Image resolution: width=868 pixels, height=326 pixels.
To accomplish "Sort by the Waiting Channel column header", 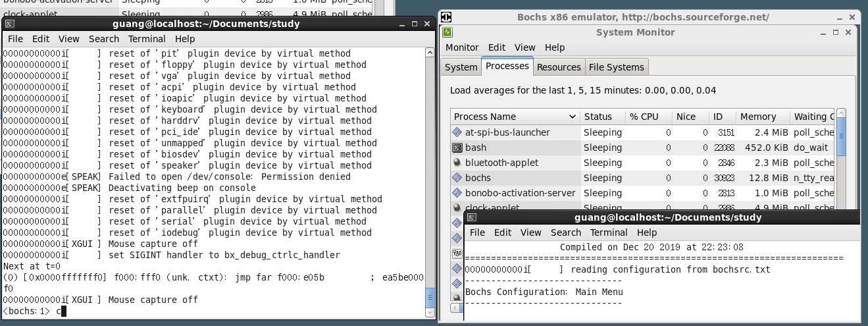I will pos(812,117).
